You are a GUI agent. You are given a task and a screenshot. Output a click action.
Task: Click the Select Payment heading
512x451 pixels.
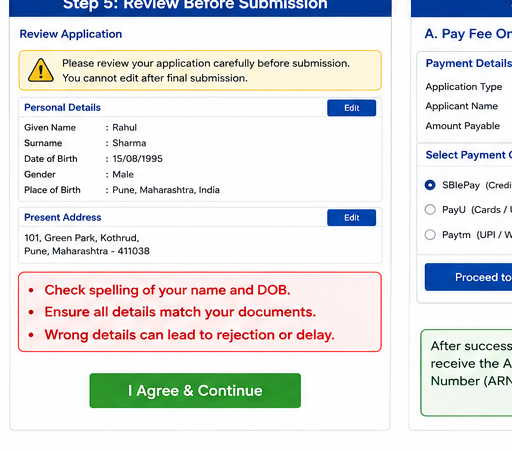click(469, 155)
